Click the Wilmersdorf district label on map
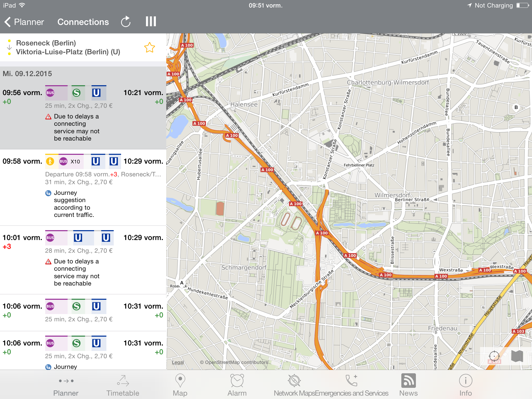The image size is (532, 399). coord(392,195)
